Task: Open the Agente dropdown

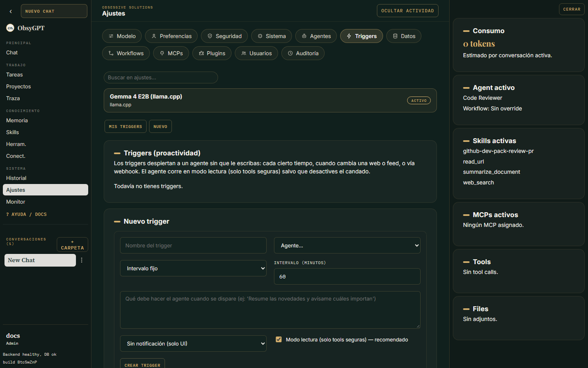Action: pos(347,245)
